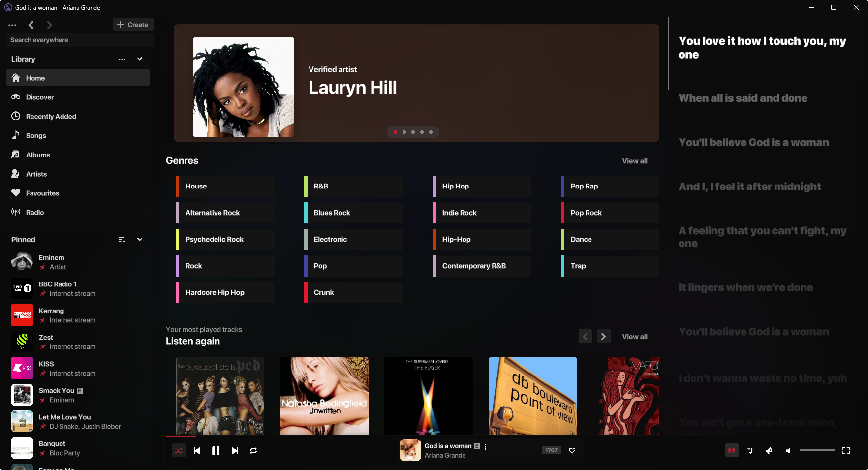Show previous most played tracks
The height and width of the screenshot is (470, 868).
(x=585, y=337)
